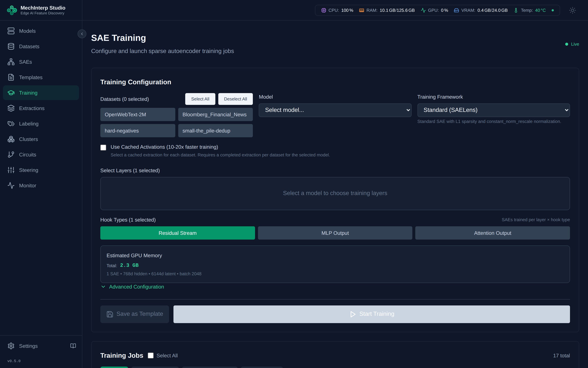Image resolution: width=588 pixels, height=368 pixels.
Task: Open the Select model dropdown
Action: 335,110
